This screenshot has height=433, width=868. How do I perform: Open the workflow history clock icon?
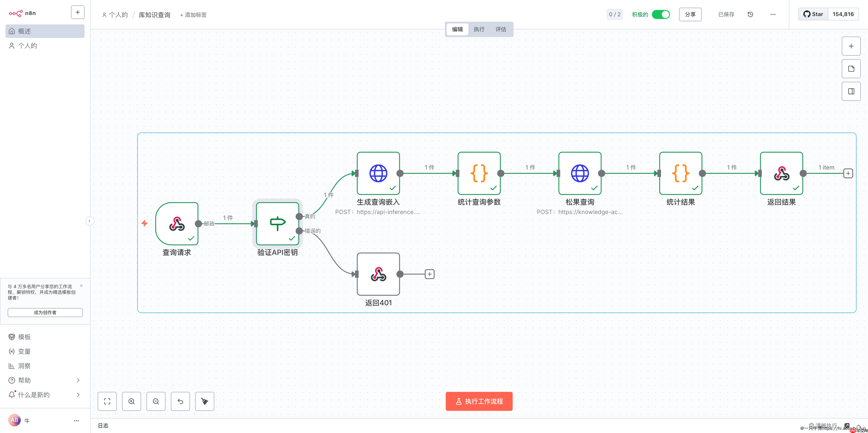(x=750, y=14)
